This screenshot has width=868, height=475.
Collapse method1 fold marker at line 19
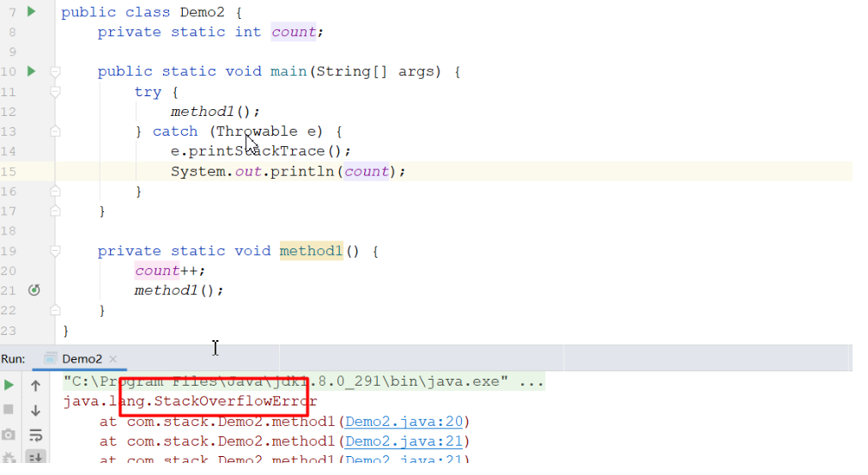(55, 251)
